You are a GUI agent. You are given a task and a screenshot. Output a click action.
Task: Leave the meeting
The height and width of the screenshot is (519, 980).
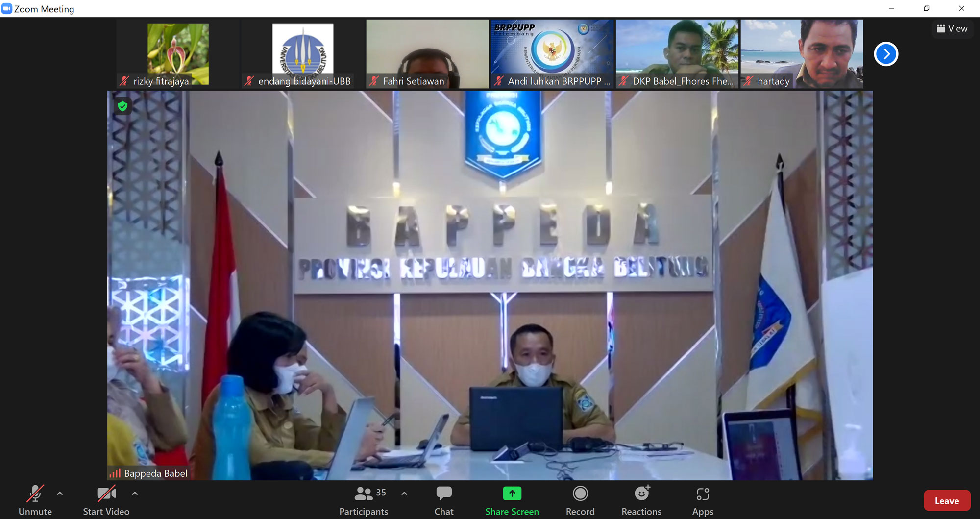tap(946, 500)
